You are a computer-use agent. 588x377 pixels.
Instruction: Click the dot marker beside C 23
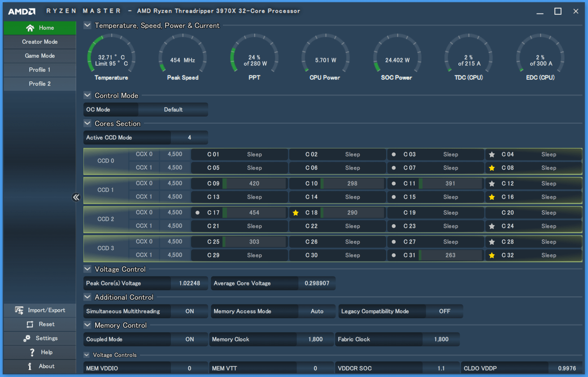click(394, 226)
